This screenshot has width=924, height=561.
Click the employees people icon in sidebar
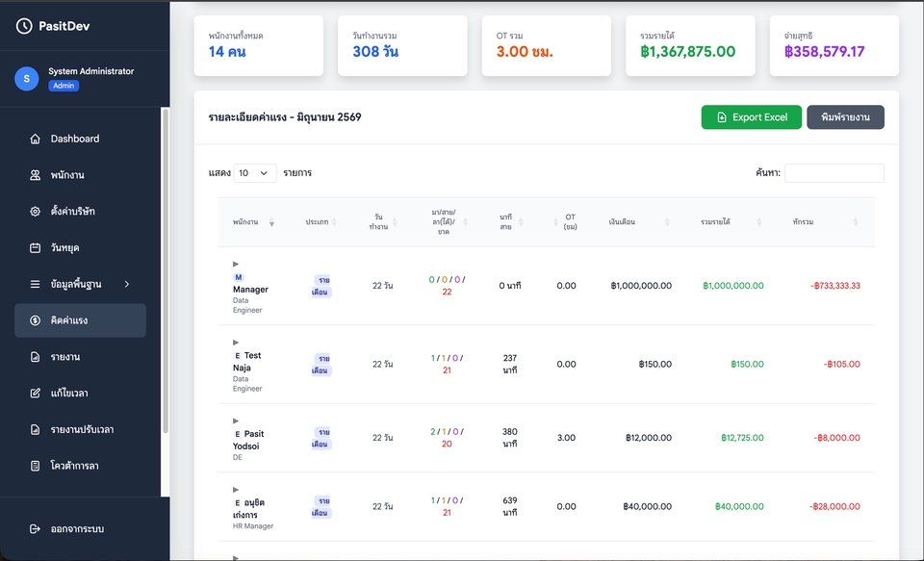pyautogui.click(x=36, y=175)
